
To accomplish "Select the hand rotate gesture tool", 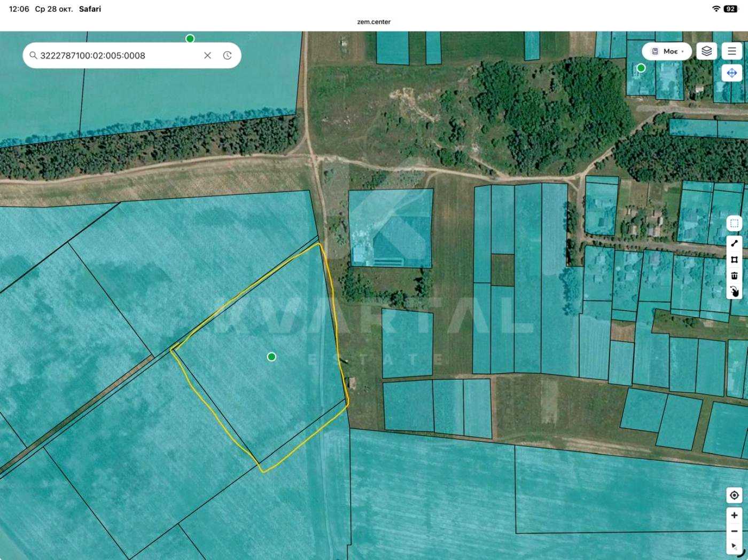I will pos(734,291).
